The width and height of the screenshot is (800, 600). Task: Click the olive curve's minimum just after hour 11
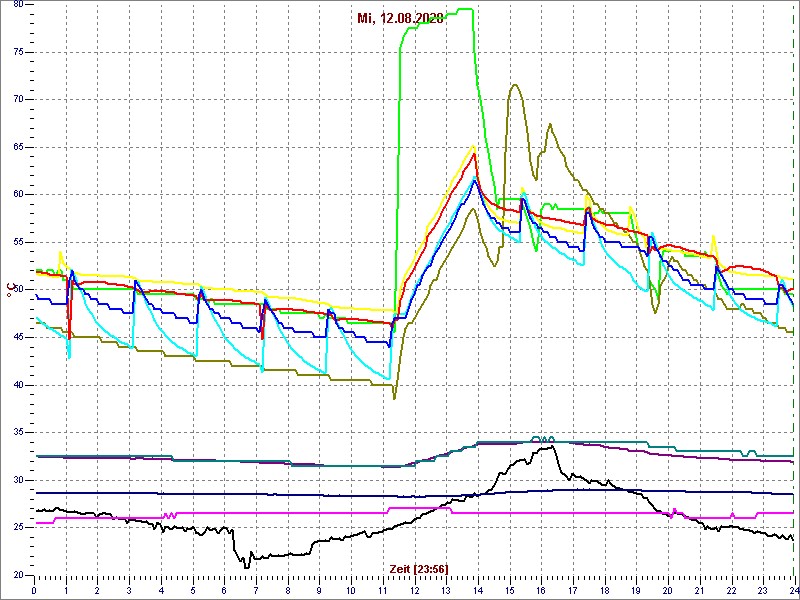click(394, 398)
